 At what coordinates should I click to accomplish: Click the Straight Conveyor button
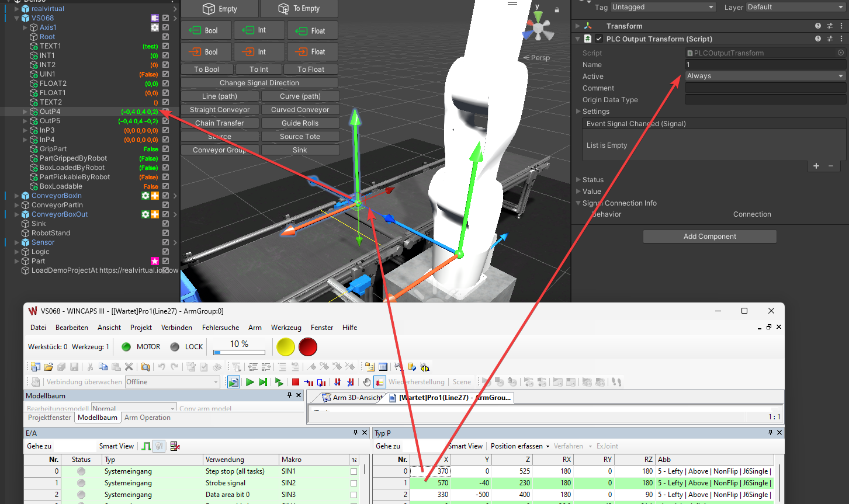point(220,110)
